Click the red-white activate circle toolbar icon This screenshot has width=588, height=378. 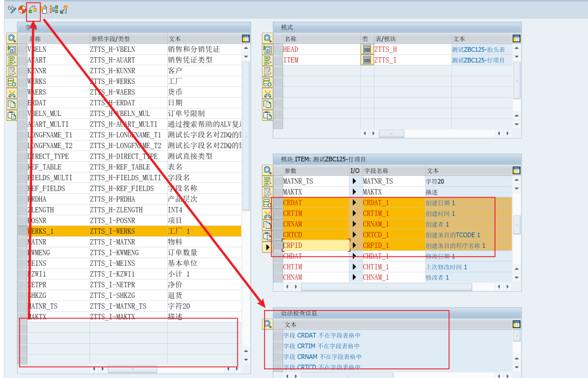(22, 9)
